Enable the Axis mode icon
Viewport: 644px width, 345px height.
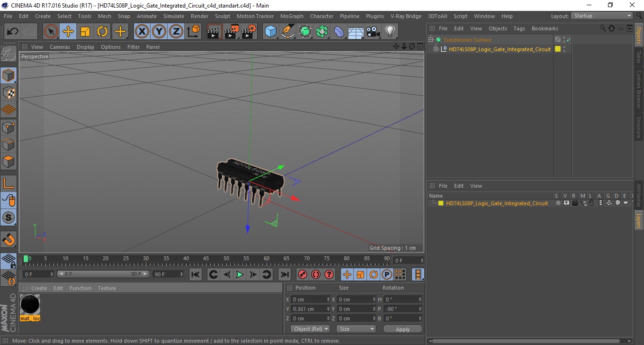(9, 183)
